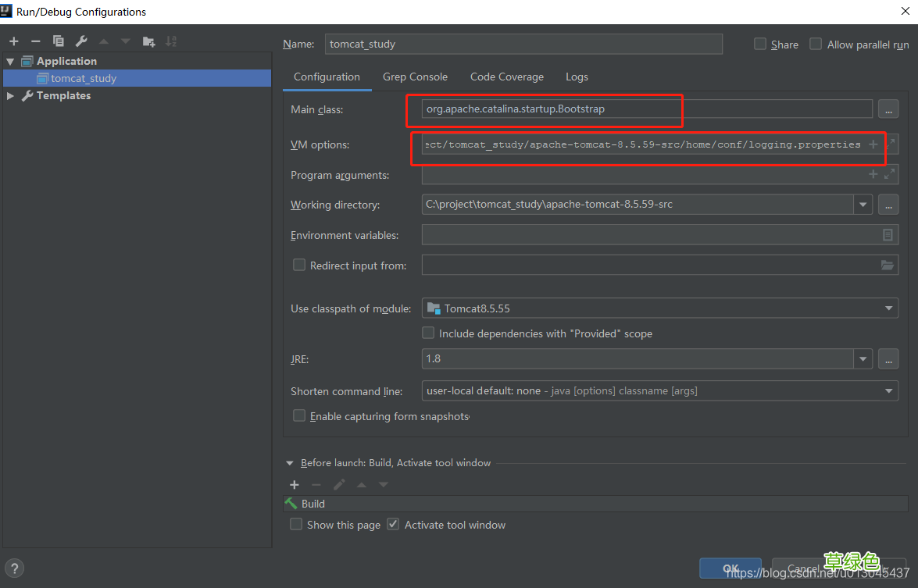Collapse the Before launch section
918x588 pixels.
[289, 463]
